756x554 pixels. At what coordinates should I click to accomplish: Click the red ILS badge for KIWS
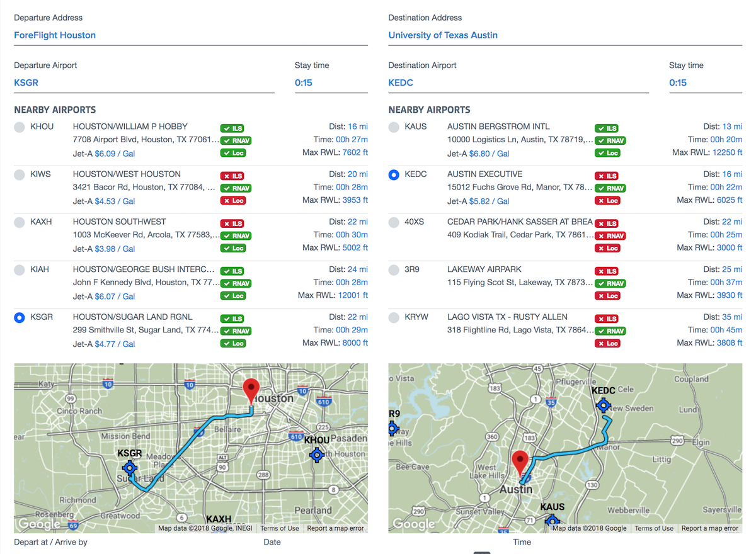[x=232, y=176]
